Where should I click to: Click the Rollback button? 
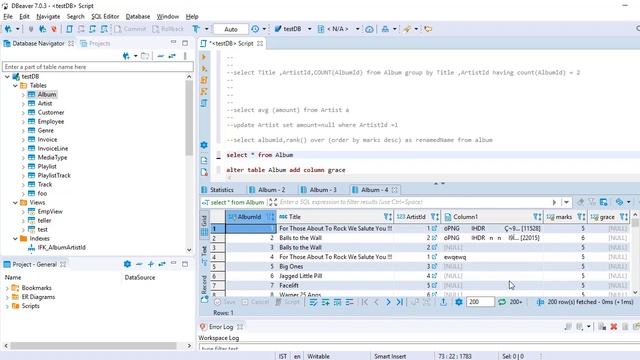click(x=168, y=29)
